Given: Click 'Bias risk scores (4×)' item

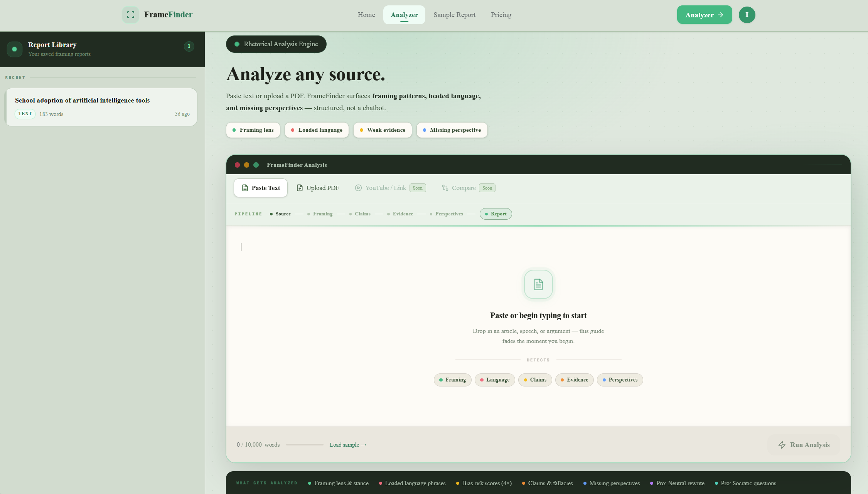Looking at the screenshot, I should pyautogui.click(x=484, y=483).
